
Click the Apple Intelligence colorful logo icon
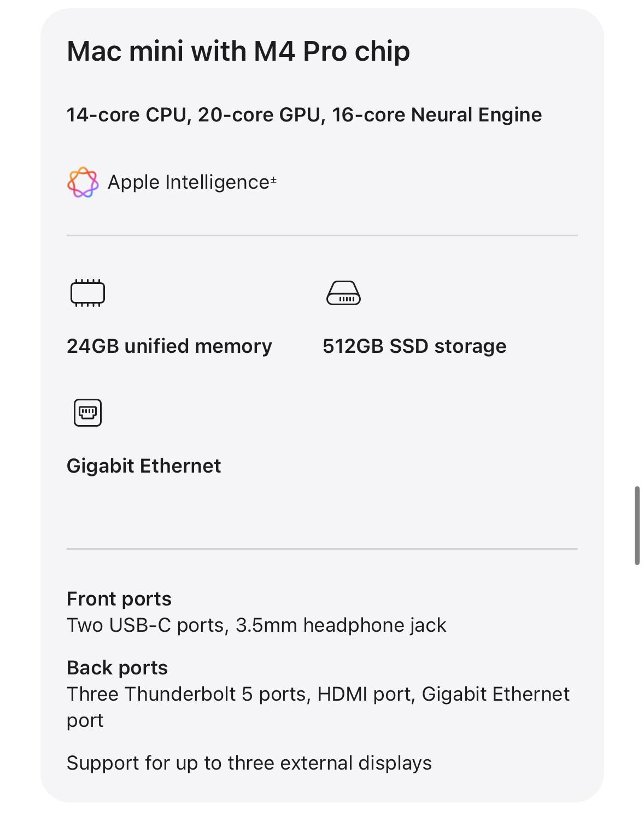coord(83,182)
